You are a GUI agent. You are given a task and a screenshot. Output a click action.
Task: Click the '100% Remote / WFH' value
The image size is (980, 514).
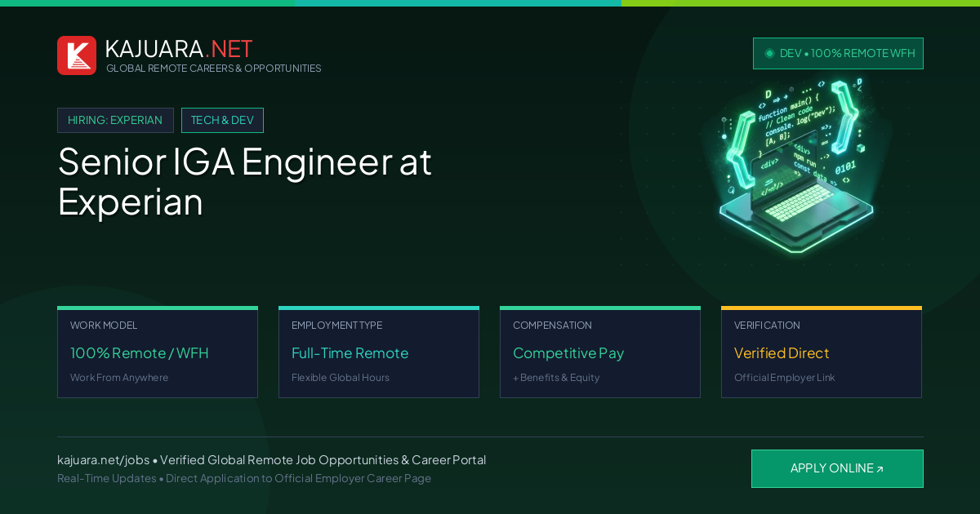point(140,353)
